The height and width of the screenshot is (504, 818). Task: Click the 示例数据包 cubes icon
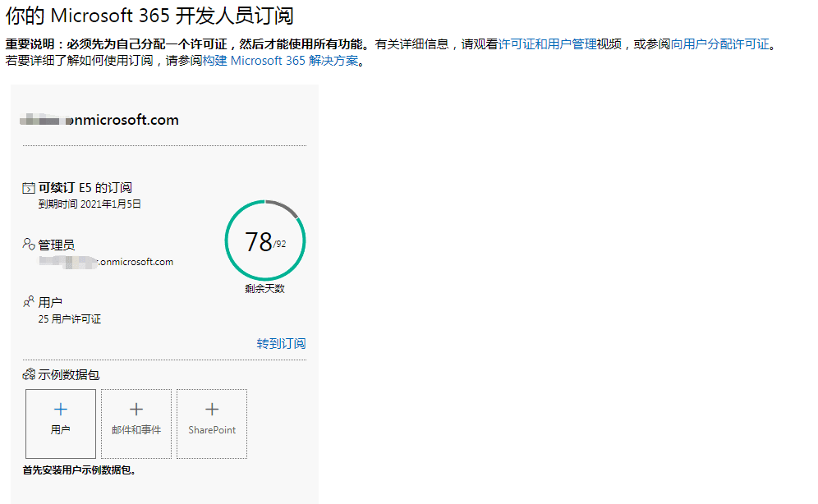point(29,374)
